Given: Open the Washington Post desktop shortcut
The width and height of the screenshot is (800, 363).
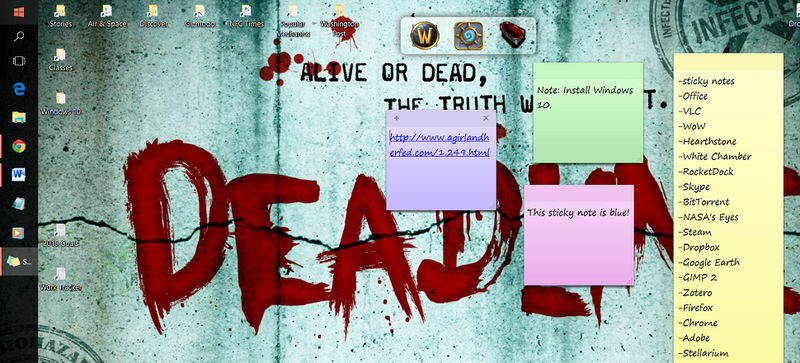Looking at the screenshot, I should pyautogui.click(x=339, y=21).
